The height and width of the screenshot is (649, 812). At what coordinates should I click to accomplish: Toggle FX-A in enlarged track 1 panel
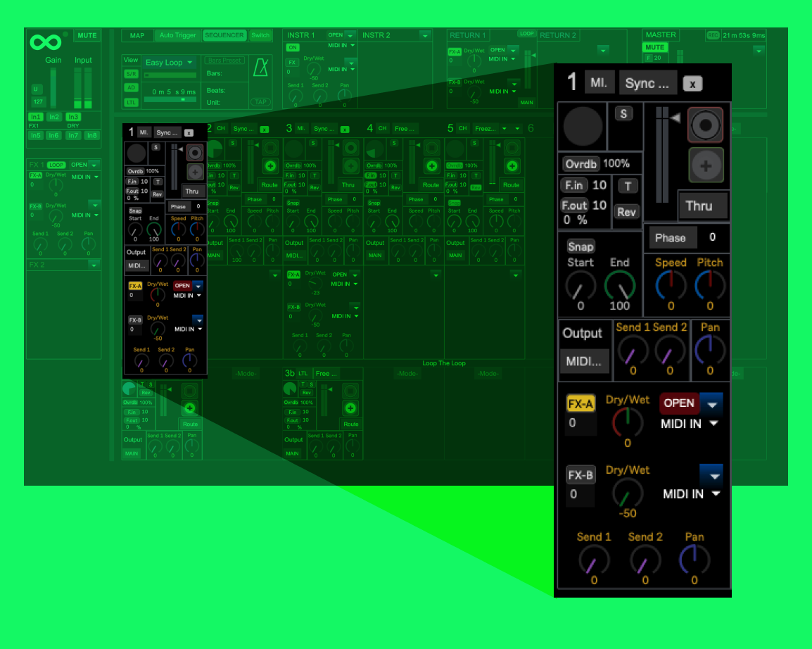[581, 403]
